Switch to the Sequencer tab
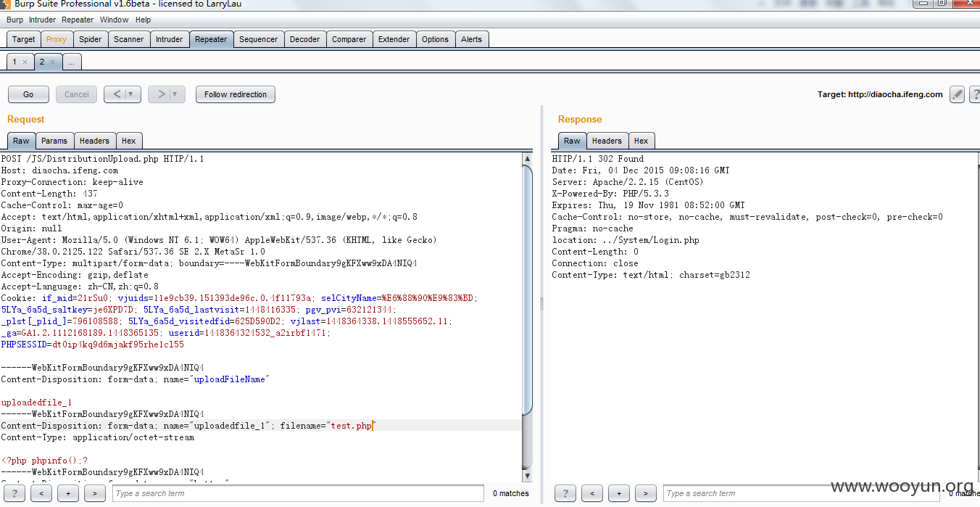The width and height of the screenshot is (980, 507). point(258,39)
